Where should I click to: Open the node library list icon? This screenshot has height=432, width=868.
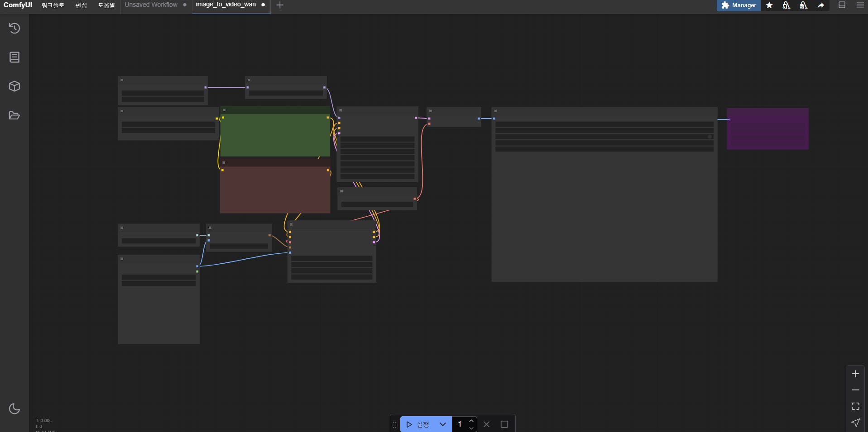point(14,57)
